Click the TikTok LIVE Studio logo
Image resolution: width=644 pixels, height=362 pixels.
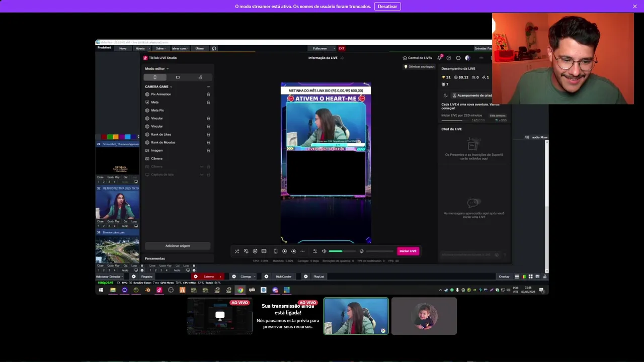click(145, 58)
